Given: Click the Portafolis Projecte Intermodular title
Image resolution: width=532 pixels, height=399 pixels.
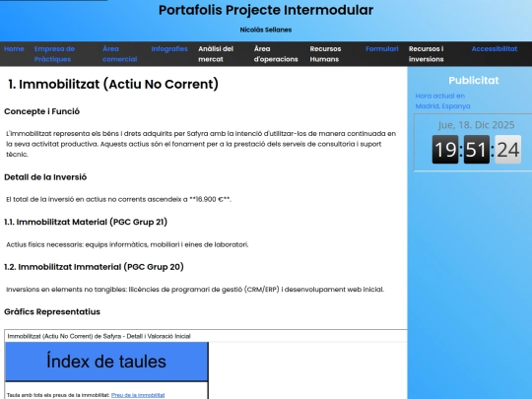Looking at the screenshot, I should tap(266, 10).
